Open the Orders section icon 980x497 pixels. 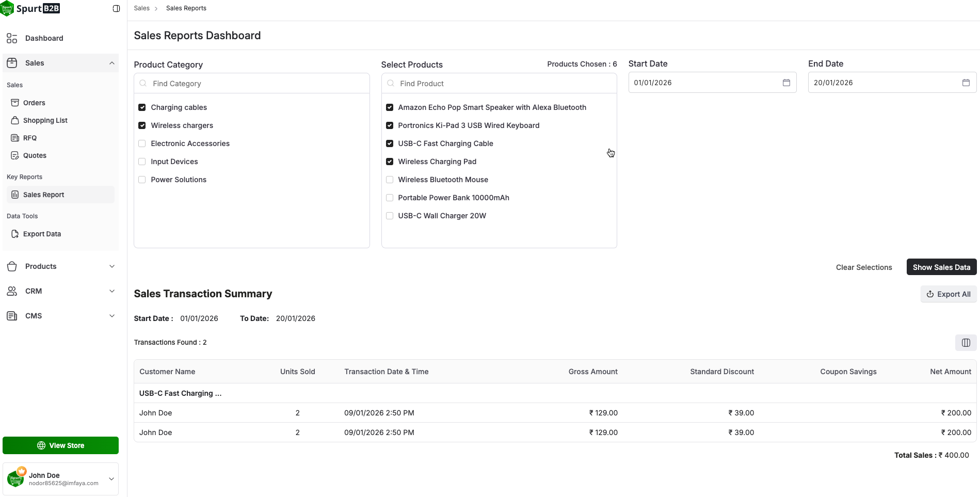(x=15, y=103)
